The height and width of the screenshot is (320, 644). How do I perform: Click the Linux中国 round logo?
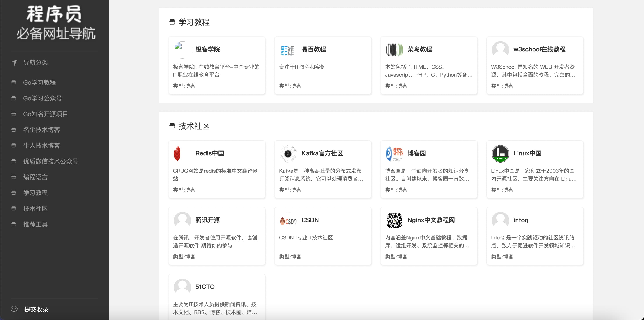[500, 154]
